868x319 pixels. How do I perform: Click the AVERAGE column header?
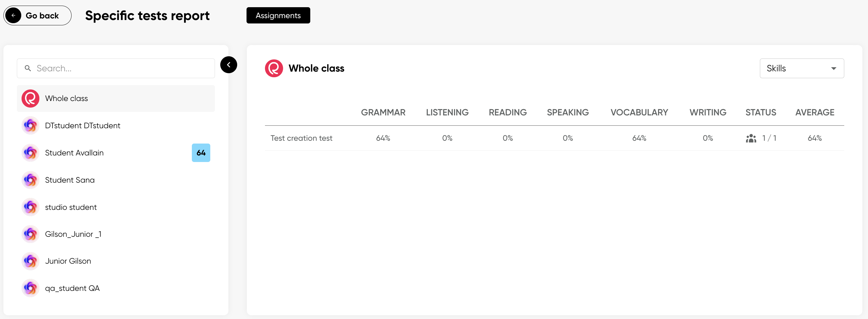815,112
